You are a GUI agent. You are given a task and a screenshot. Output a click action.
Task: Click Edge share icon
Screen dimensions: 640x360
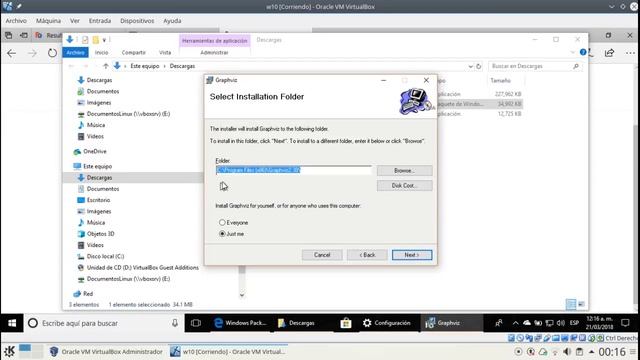pos(609,53)
